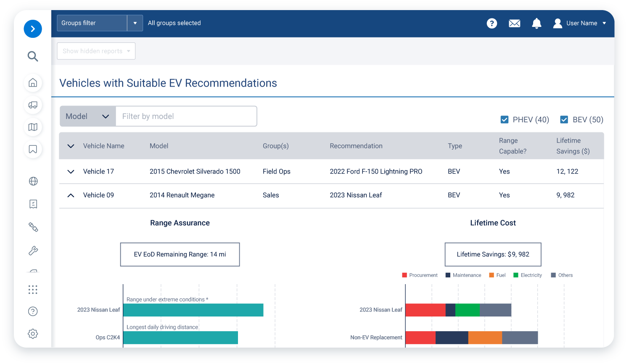Open the Show hidden reports menu
This screenshot has height=364, width=629.
pyautogui.click(x=96, y=51)
